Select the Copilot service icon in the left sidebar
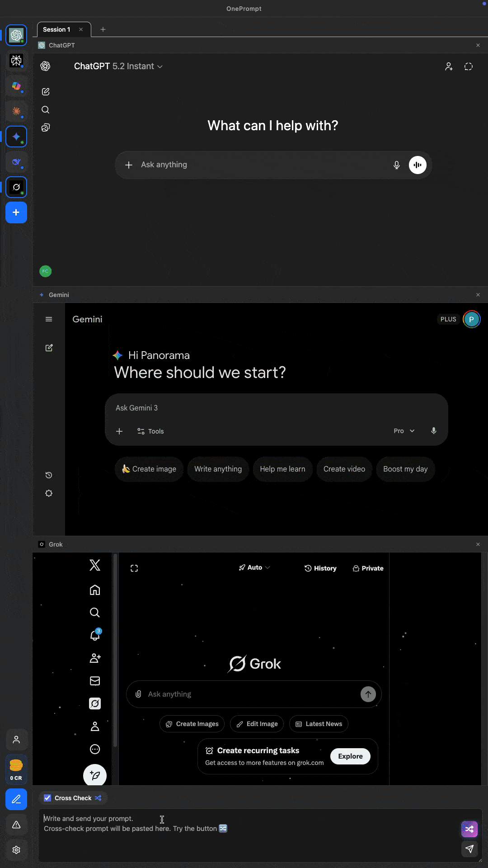The width and height of the screenshot is (488, 868). click(16, 86)
